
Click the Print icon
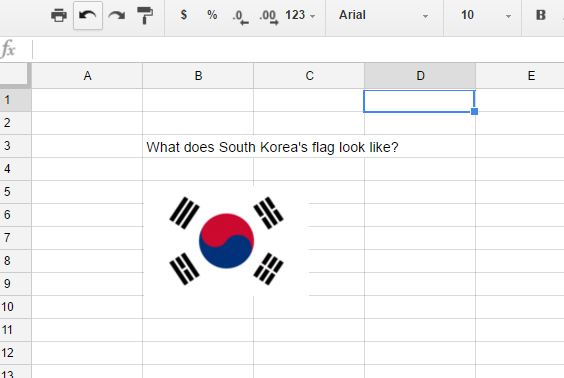pos(59,15)
